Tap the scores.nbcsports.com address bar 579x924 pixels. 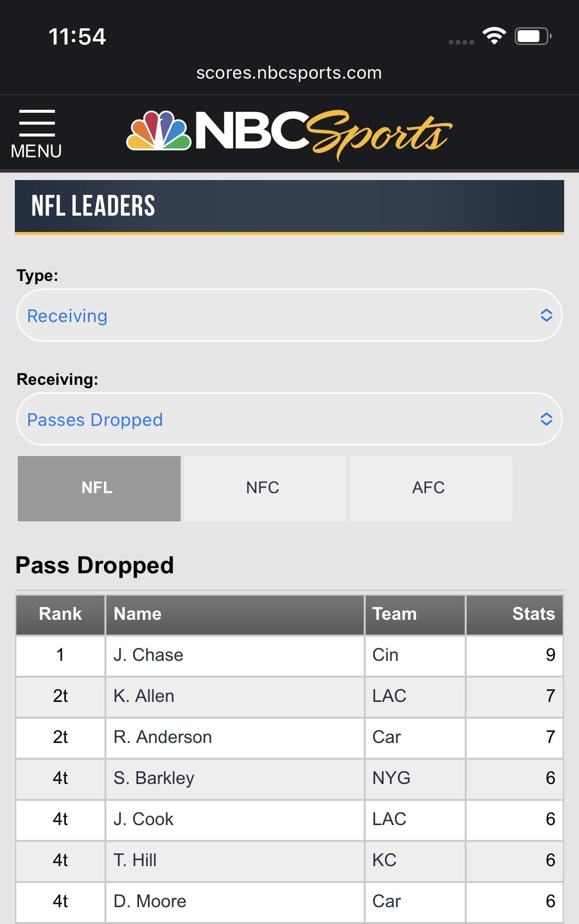[289, 73]
